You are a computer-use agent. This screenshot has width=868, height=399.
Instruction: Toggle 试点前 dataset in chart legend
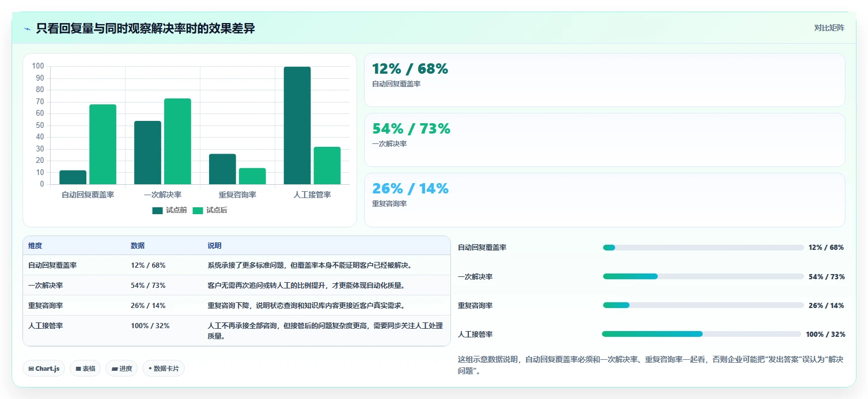pos(169,210)
